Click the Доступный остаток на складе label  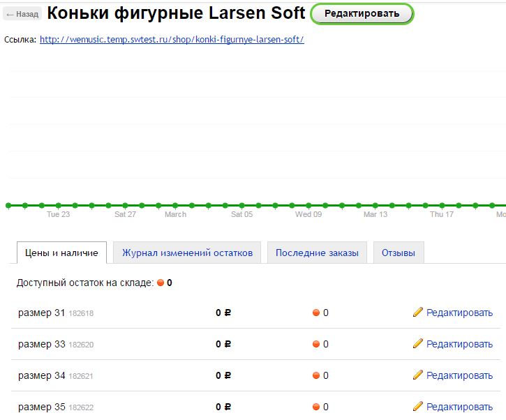[x=85, y=283]
